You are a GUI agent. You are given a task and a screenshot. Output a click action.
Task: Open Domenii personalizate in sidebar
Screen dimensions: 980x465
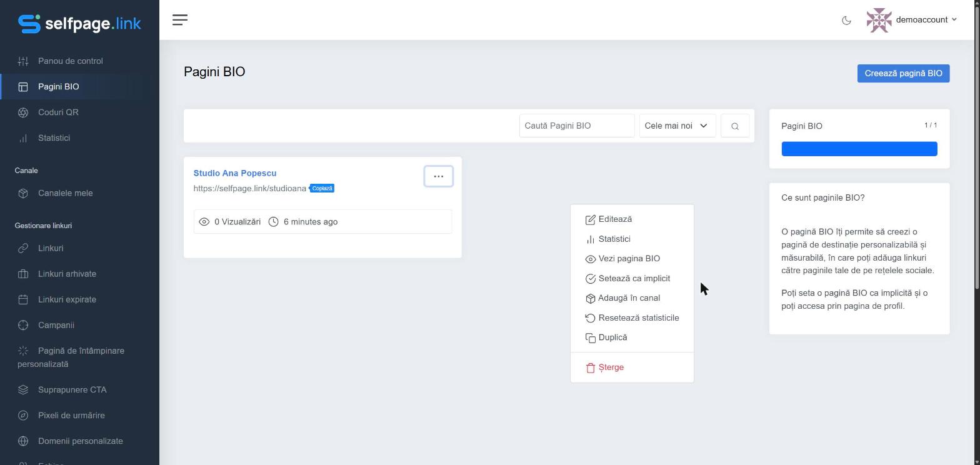[79, 441]
